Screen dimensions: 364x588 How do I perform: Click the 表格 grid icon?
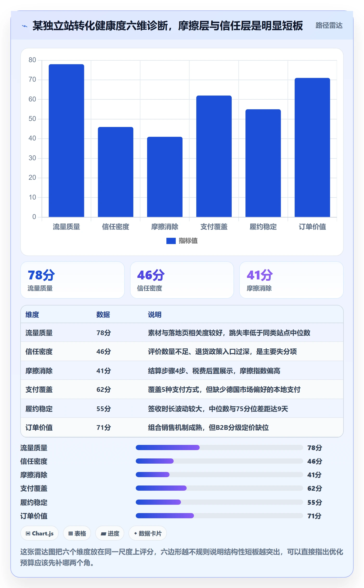click(x=70, y=534)
